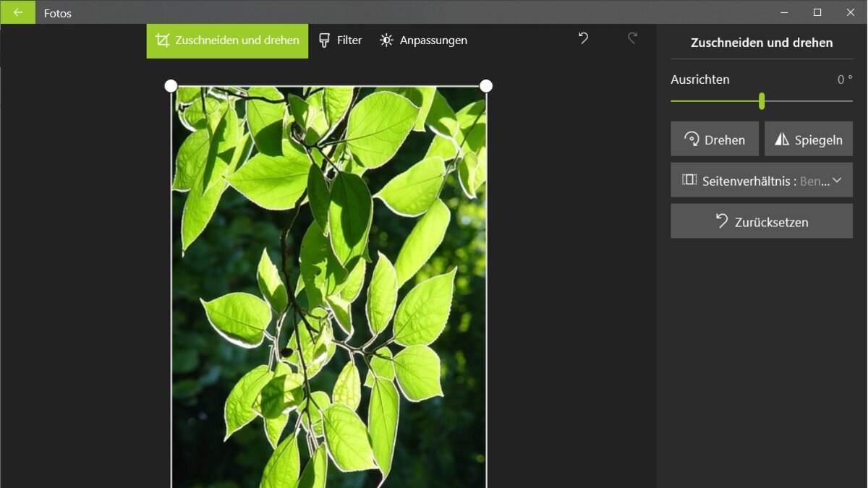
Task: Undo the last edit
Action: point(583,39)
